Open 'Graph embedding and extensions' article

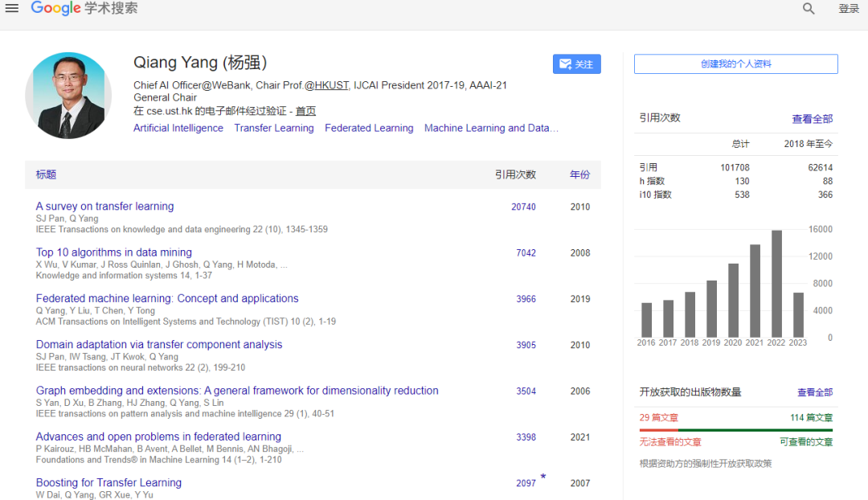pyautogui.click(x=237, y=391)
